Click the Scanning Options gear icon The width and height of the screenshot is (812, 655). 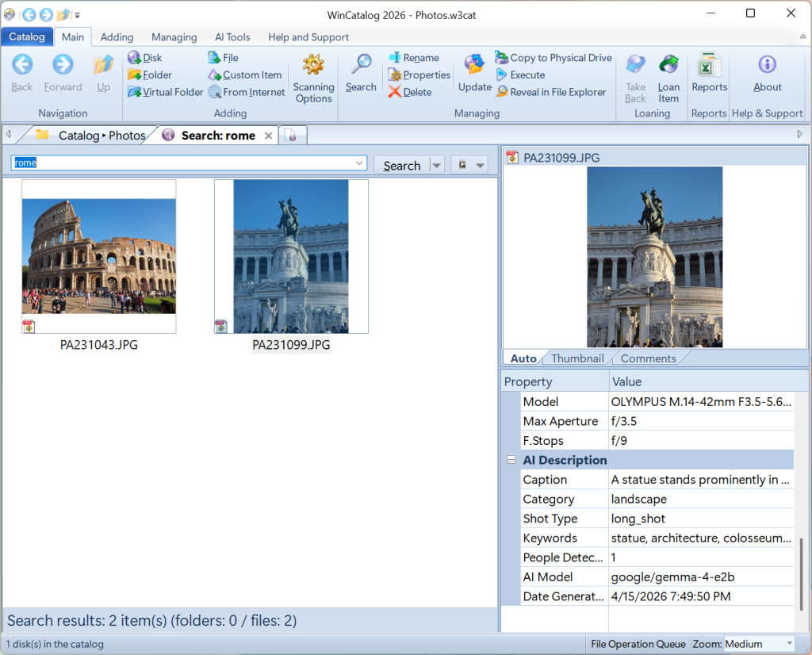coord(313,66)
